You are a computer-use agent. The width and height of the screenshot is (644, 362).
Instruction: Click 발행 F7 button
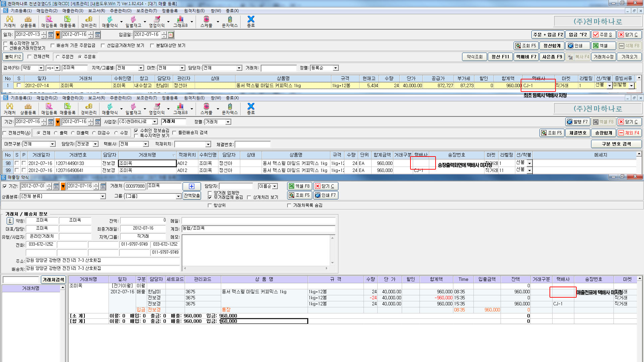578,122
